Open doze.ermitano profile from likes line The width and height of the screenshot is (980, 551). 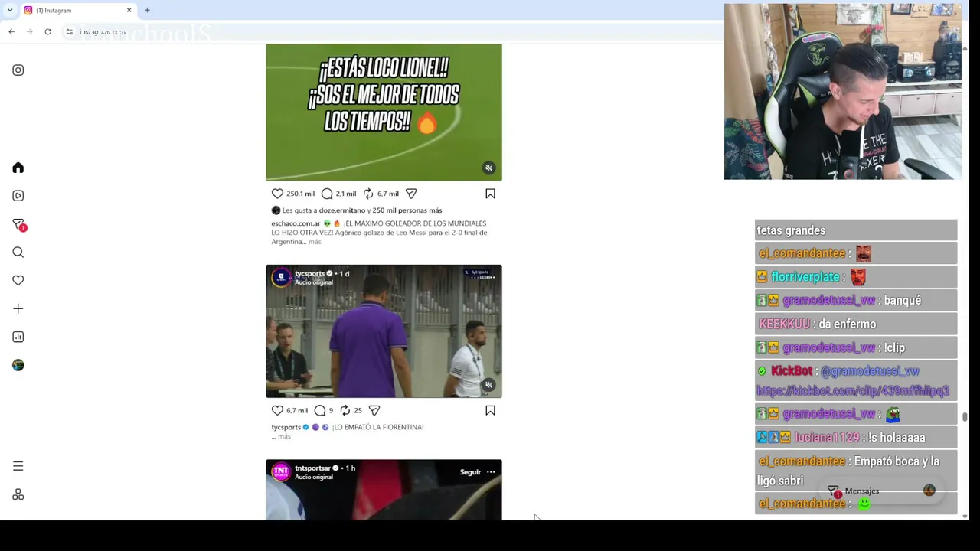point(342,210)
